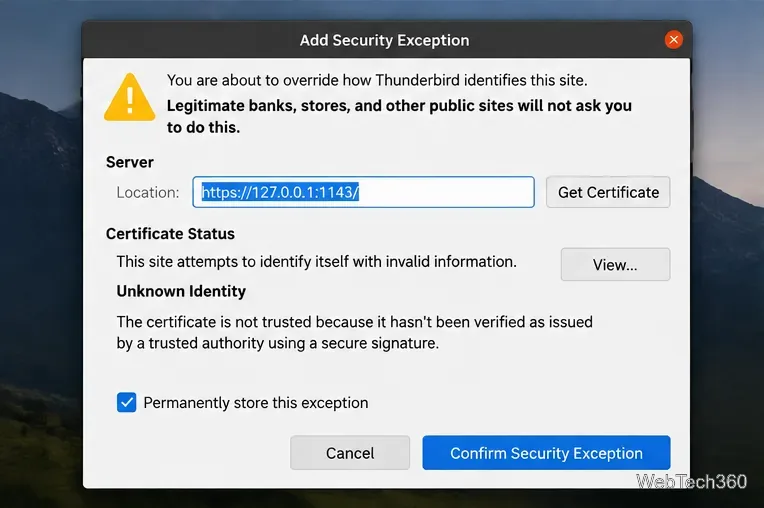The height and width of the screenshot is (508, 764).
Task: Click 'You are about to override' text
Action: [x=377, y=80]
